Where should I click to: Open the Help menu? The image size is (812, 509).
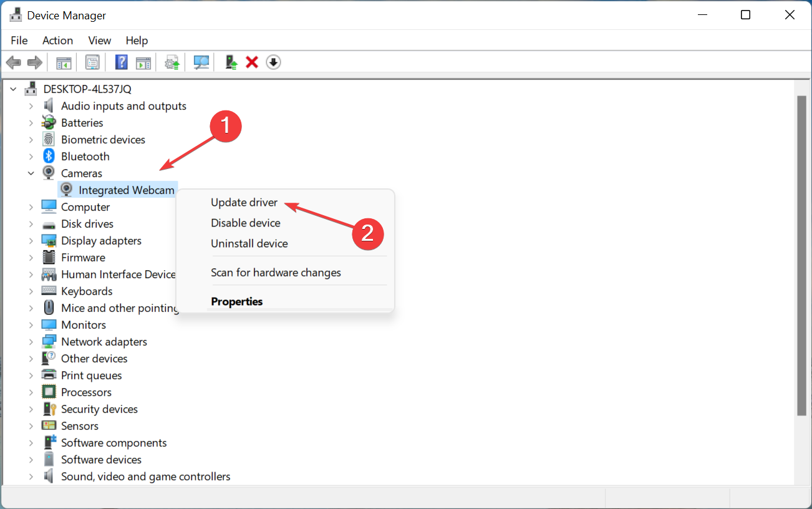click(137, 40)
